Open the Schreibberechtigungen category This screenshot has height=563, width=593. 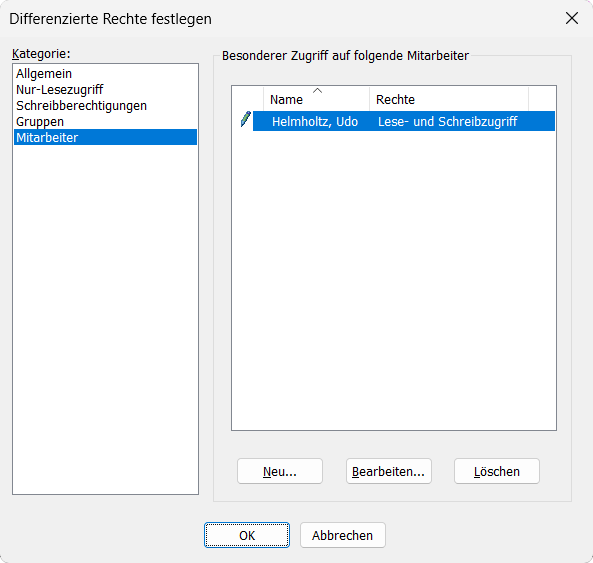(x=105, y=106)
